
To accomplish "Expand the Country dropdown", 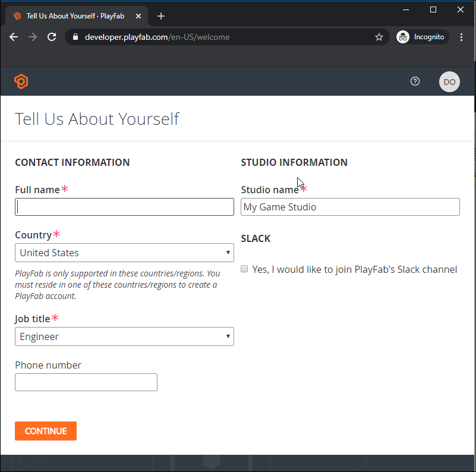I will (124, 253).
